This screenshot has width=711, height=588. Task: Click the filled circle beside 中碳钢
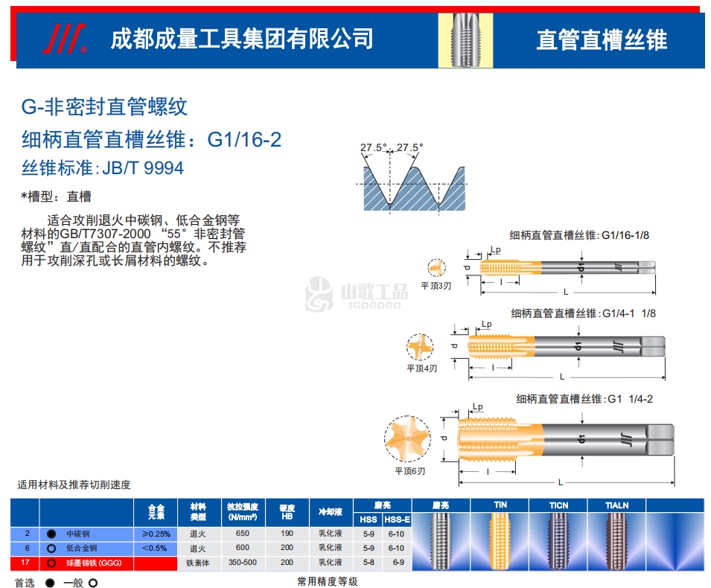coord(51,534)
